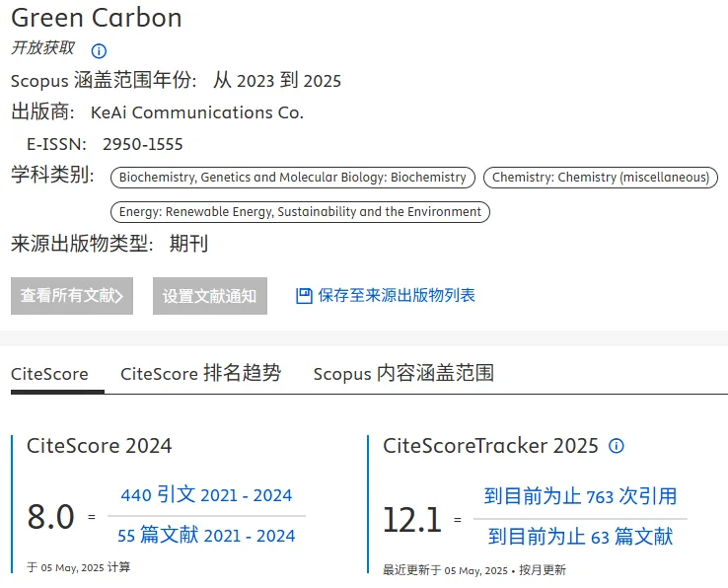Select the CiteScore tab
The height and width of the screenshot is (588, 728).
pyautogui.click(x=49, y=374)
